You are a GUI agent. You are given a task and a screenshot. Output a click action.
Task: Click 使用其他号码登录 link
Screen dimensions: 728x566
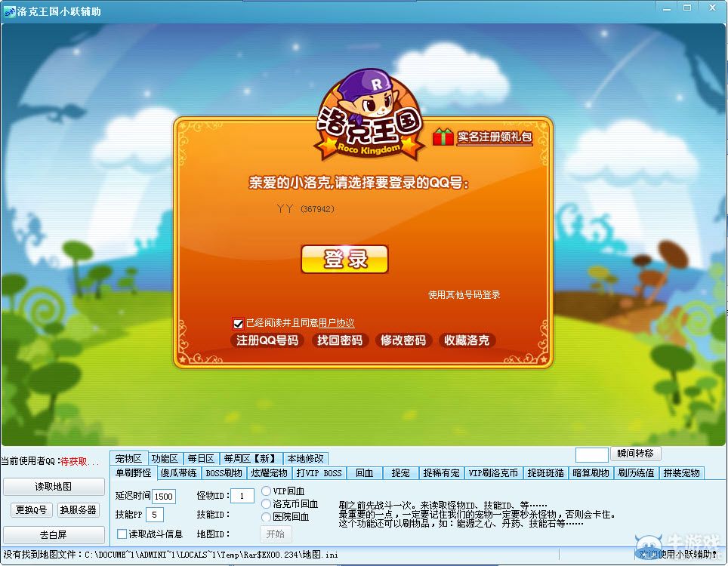464,294
